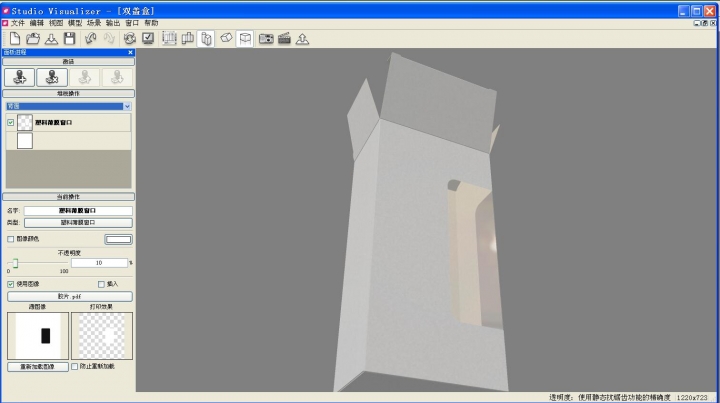Click the 胶片.pdf file button

click(x=68, y=296)
